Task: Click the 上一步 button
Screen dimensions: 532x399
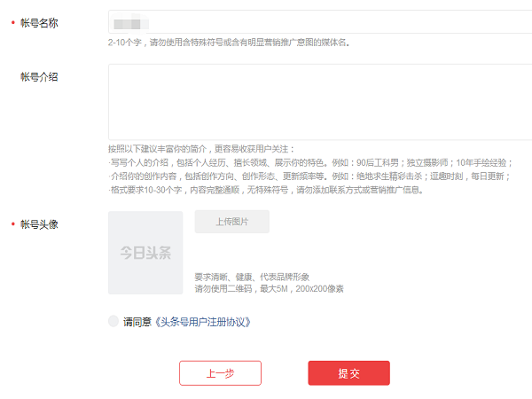Action: (x=220, y=373)
